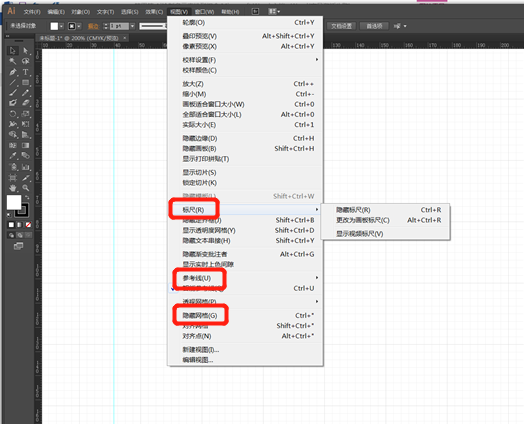The image size is (524, 424).
Task: Select the Type (T) tool
Action: 25,72
